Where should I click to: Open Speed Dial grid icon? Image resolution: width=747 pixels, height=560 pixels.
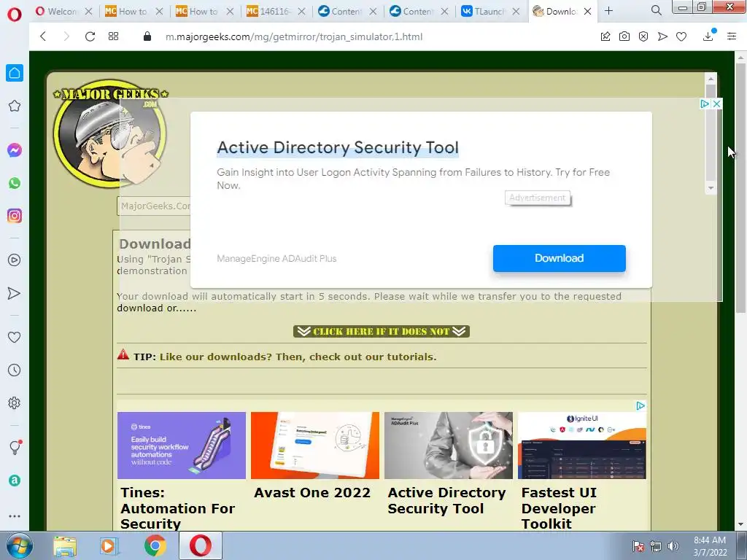point(113,36)
